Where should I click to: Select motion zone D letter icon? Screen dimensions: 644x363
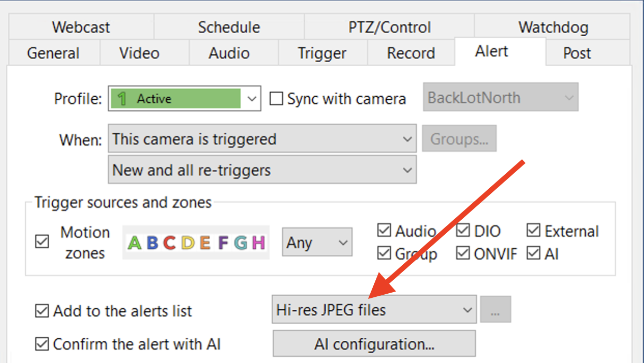click(x=187, y=243)
